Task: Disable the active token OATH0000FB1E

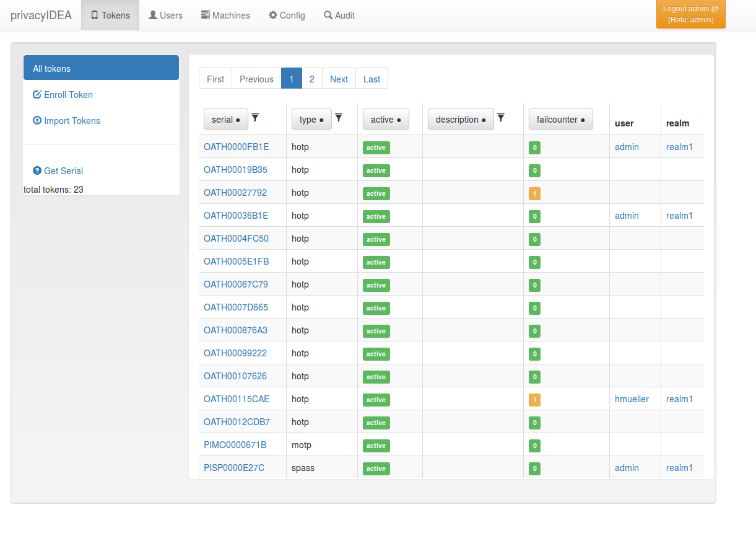Action: coord(376,147)
